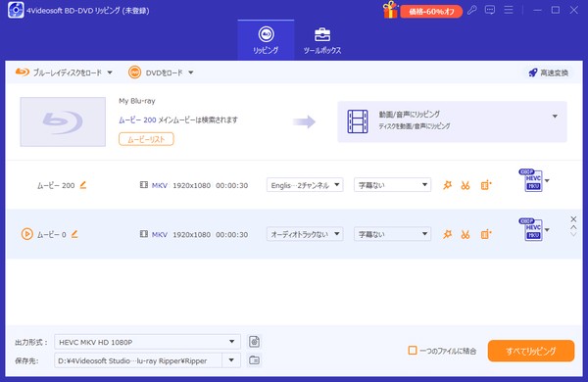
Task: Click the gift box promotion icon
Action: pyautogui.click(x=390, y=10)
